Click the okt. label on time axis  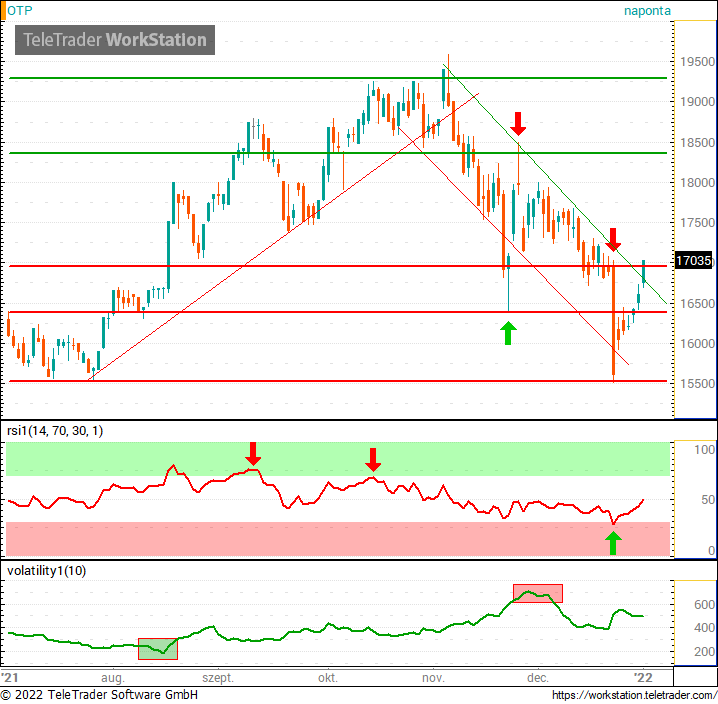[x=328, y=678]
